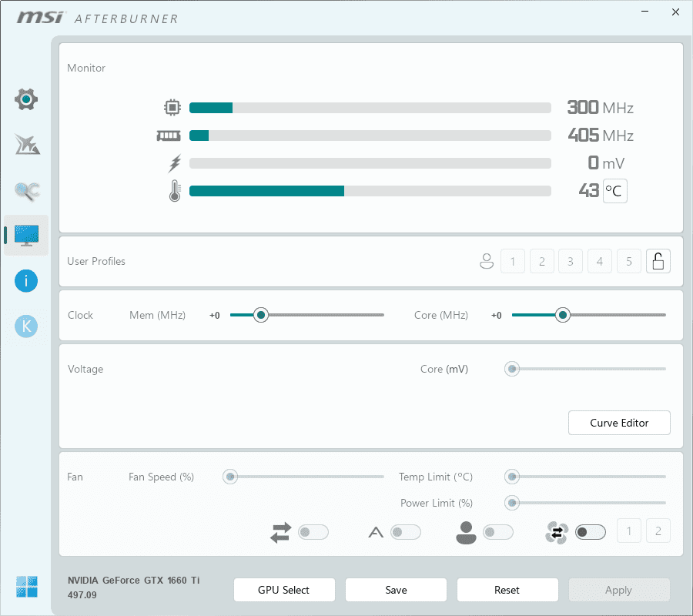
Task: Open the settings gear in sidebar
Action: click(27, 99)
